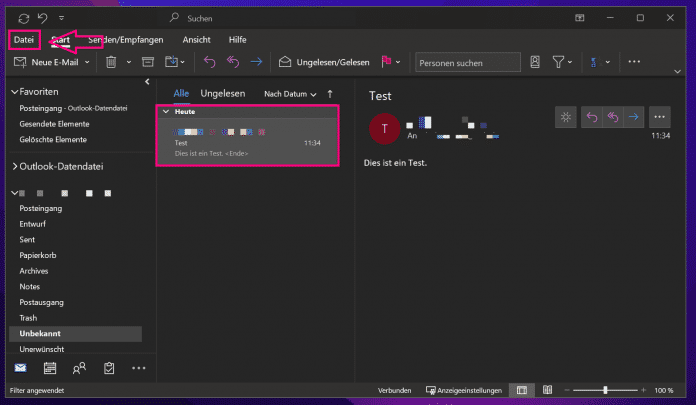Open the Nach Datum sort dropdown
696x405 pixels.
290,93
